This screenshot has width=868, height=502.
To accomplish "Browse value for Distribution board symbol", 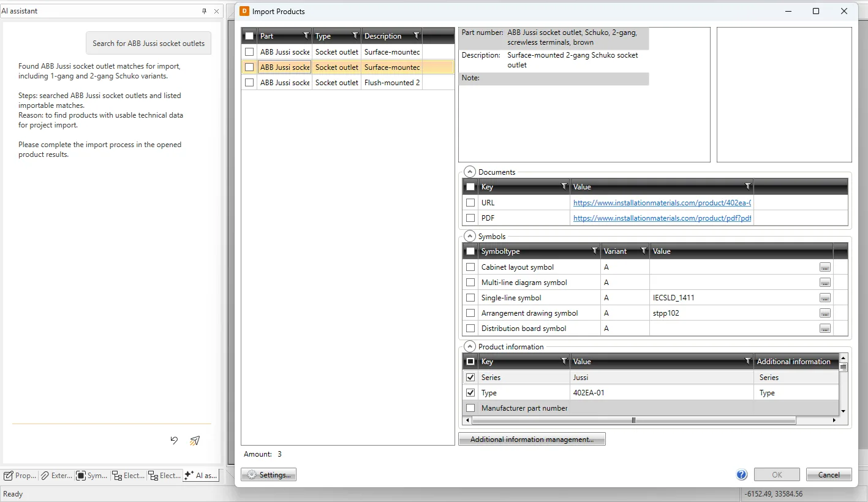I will [x=825, y=329].
